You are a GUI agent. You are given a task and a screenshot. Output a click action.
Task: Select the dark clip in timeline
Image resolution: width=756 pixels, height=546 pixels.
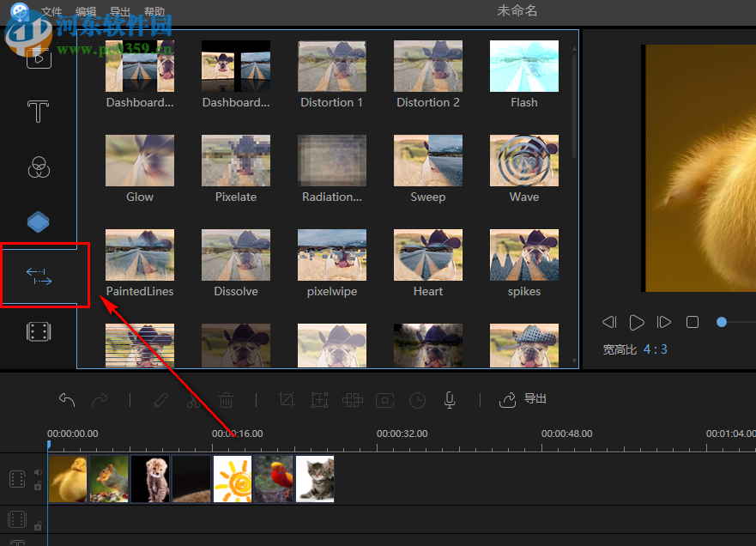[191, 479]
